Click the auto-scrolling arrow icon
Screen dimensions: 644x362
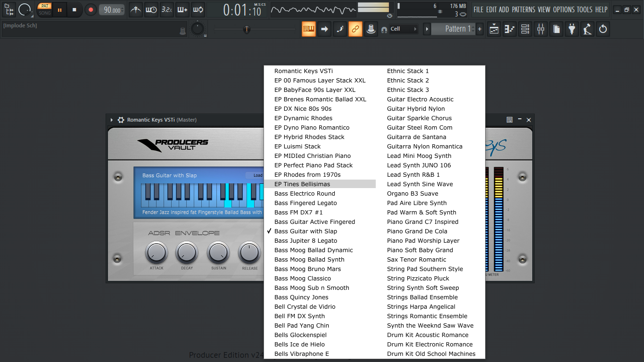point(324,29)
